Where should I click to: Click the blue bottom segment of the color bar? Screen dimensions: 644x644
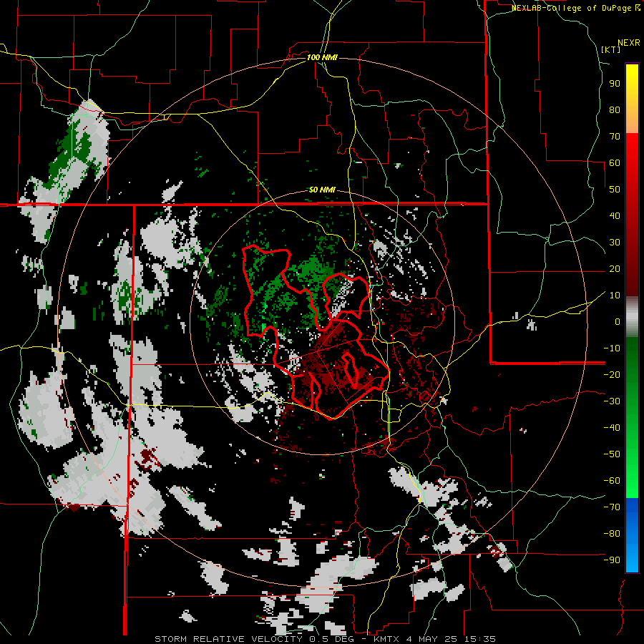click(x=632, y=535)
